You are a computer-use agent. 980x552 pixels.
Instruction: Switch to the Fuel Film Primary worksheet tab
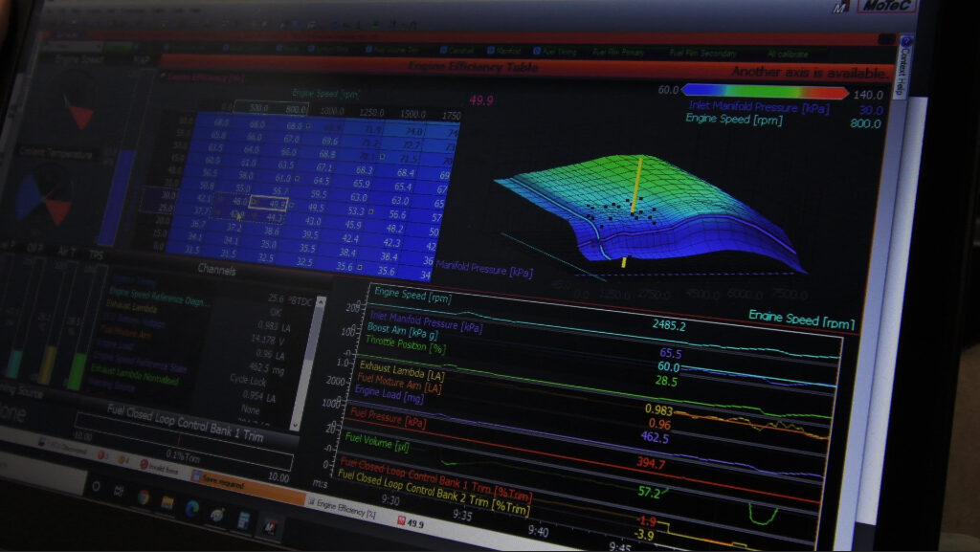click(618, 53)
